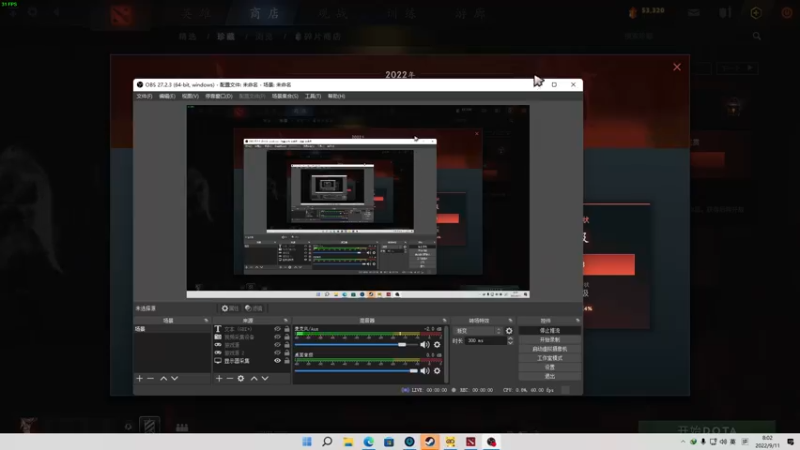This screenshot has height=450, width=800.
Task: Open the 帮助(H) menu in OBS
Action: pos(336,96)
